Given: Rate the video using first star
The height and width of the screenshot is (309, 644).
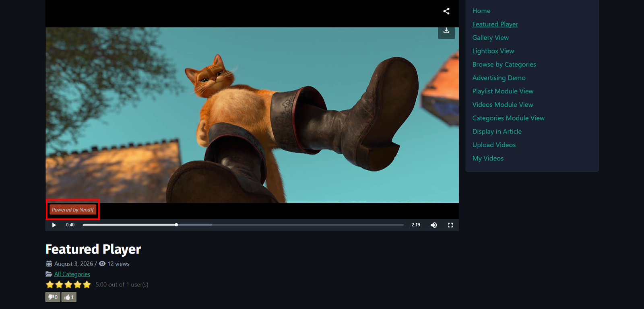Looking at the screenshot, I should 50,284.
